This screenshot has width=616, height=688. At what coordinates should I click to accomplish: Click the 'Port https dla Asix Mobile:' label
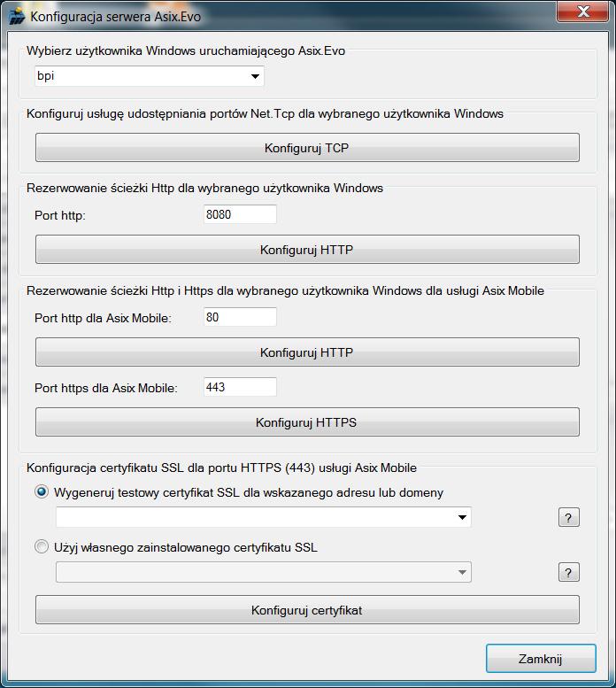tap(106, 389)
